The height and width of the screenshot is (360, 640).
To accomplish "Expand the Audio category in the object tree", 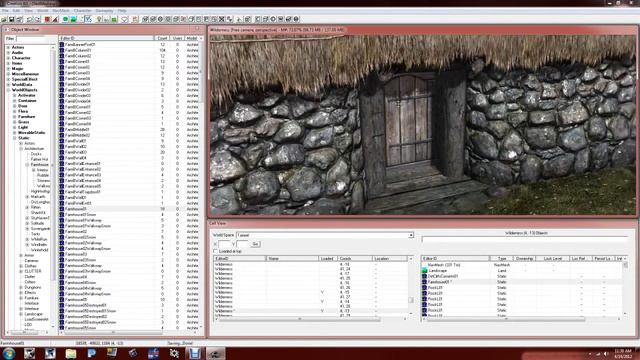I will click(x=9, y=53).
